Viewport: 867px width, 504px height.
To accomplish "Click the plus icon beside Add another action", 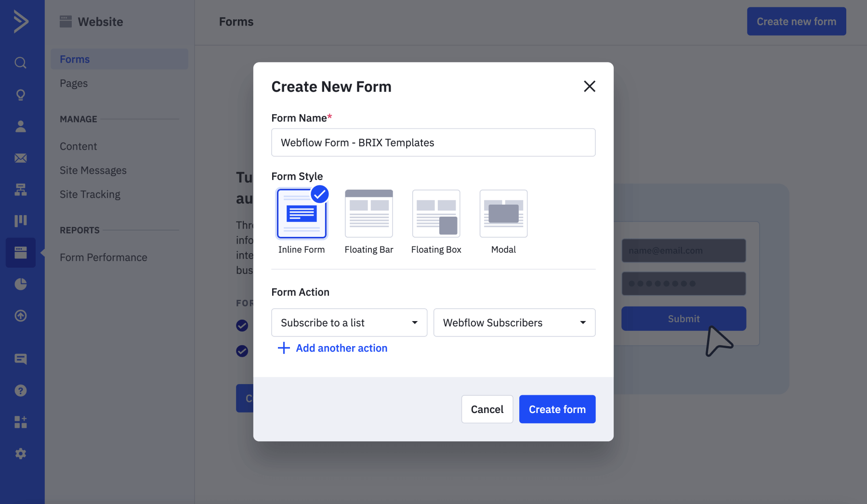I will tap(284, 348).
